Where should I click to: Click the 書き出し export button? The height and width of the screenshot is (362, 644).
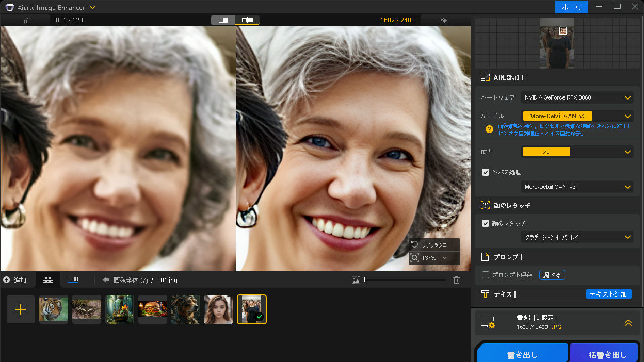pyautogui.click(x=522, y=354)
